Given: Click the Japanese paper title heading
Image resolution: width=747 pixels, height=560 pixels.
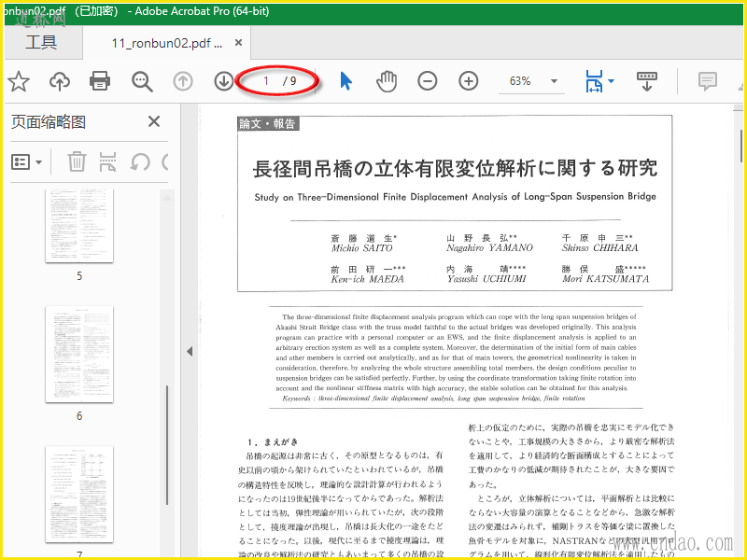Looking at the screenshot, I should tap(455, 168).
